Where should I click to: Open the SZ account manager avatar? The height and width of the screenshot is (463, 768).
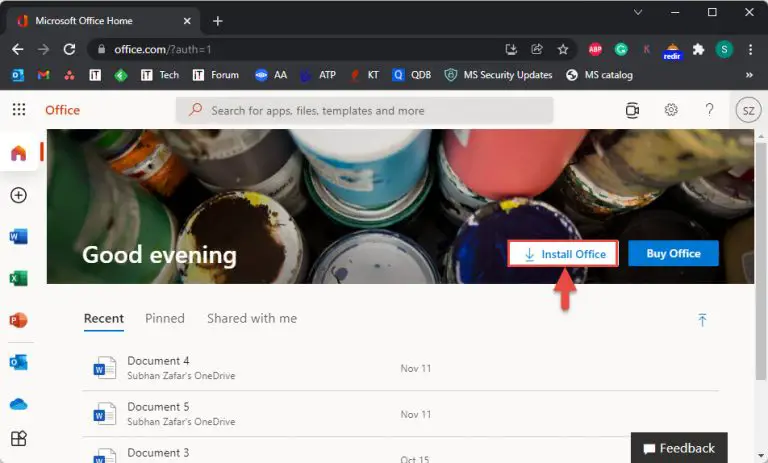[x=747, y=110]
